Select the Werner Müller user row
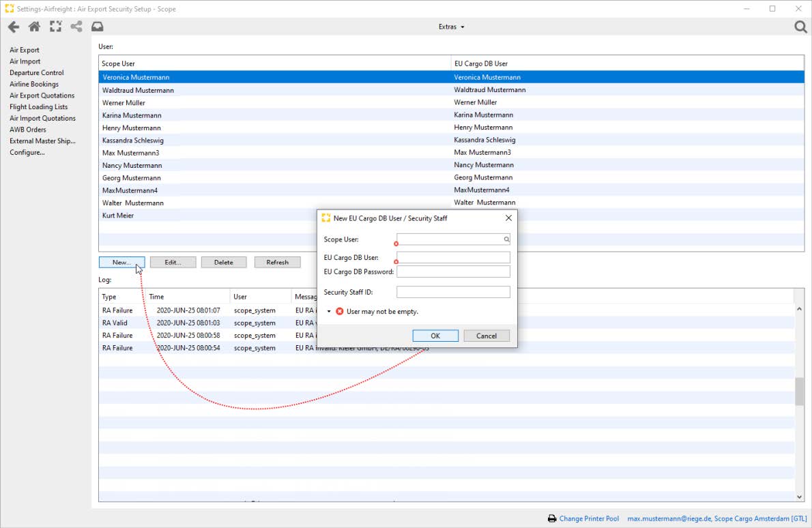This screenshot has height=528, width=812. point(273,102)
